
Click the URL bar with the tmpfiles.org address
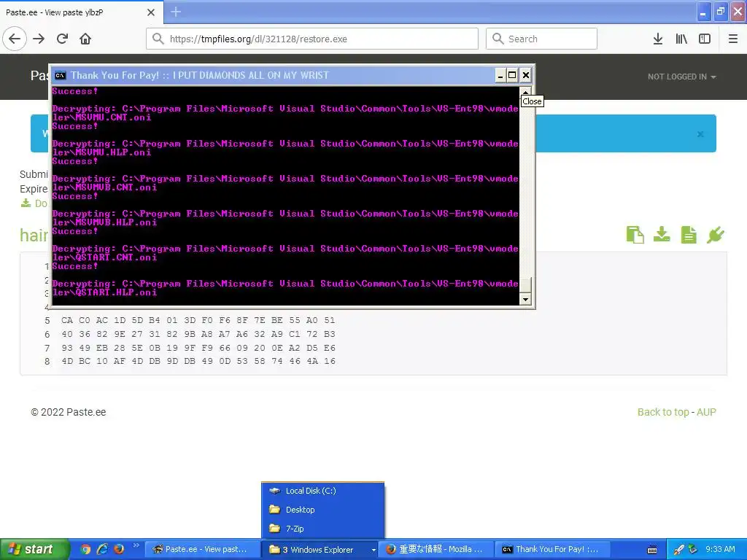click(312, 39)
